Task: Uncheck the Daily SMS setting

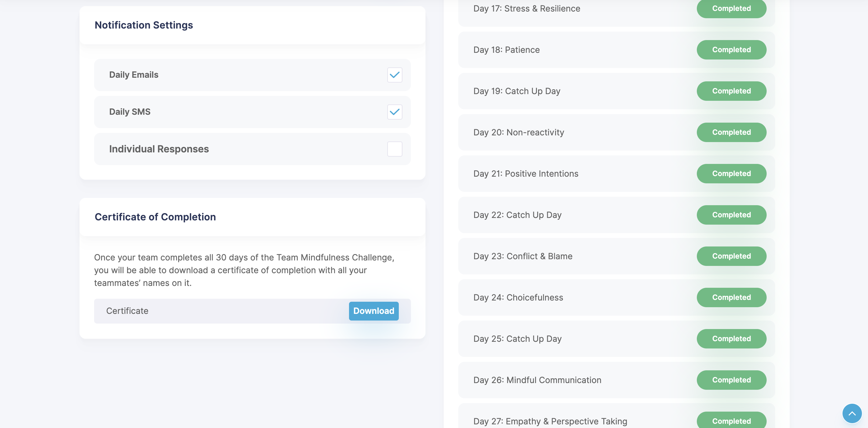Action: click(395, 112)
